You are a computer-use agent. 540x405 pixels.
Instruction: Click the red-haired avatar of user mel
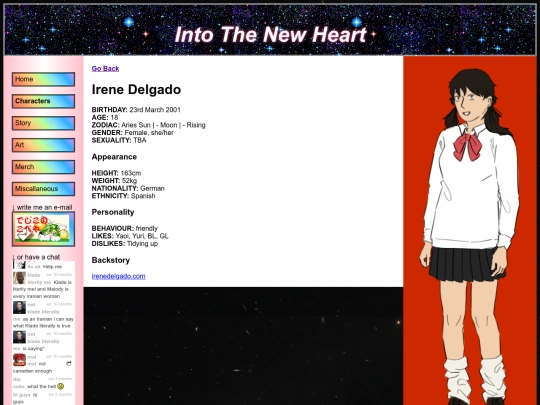(x=19, y=360)
